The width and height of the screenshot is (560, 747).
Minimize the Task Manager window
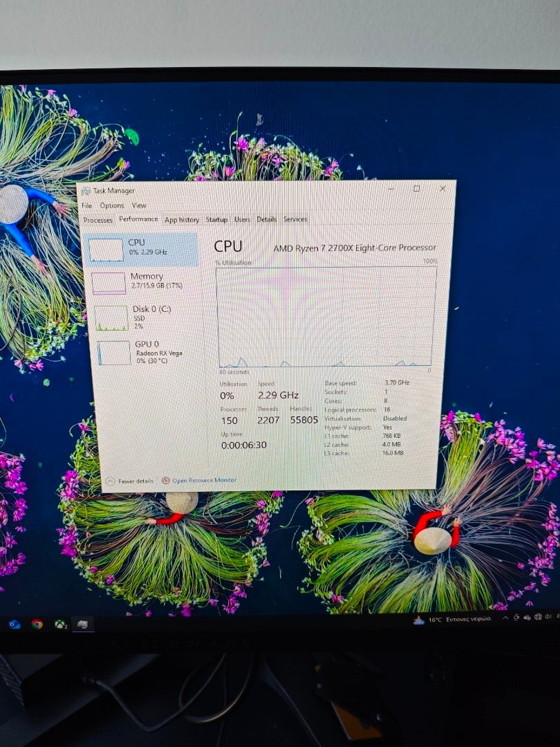391,189
